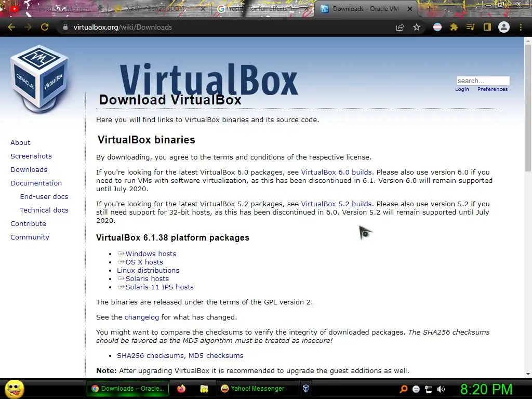
Task: Download the Solaris hosts package
Action: click(147, 279)
